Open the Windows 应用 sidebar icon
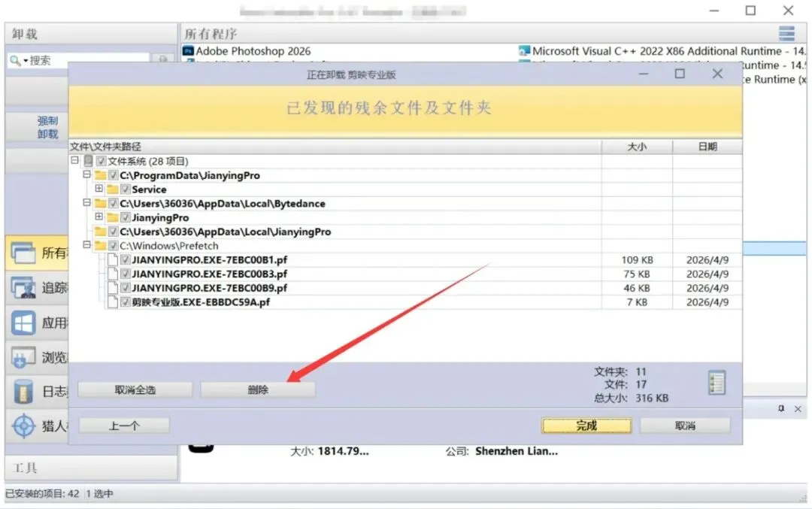The image size is (812, 509). coord(23,323)
